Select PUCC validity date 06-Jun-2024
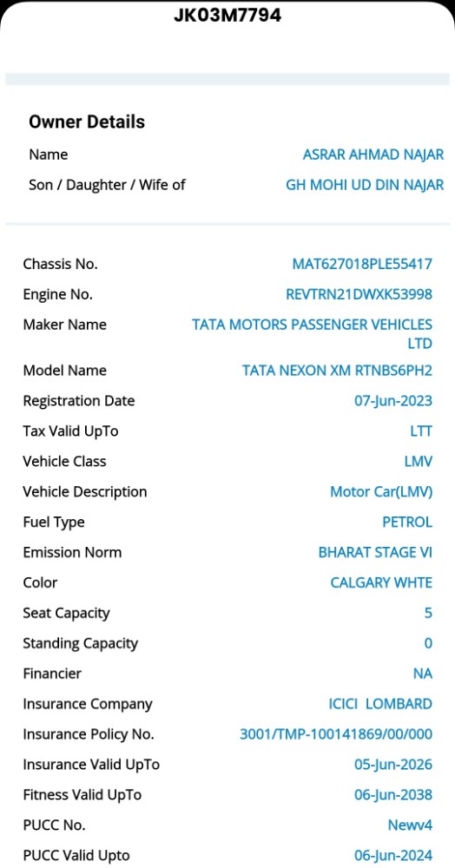The width and height of the screenshot is (455, 868). click(393, 856)
